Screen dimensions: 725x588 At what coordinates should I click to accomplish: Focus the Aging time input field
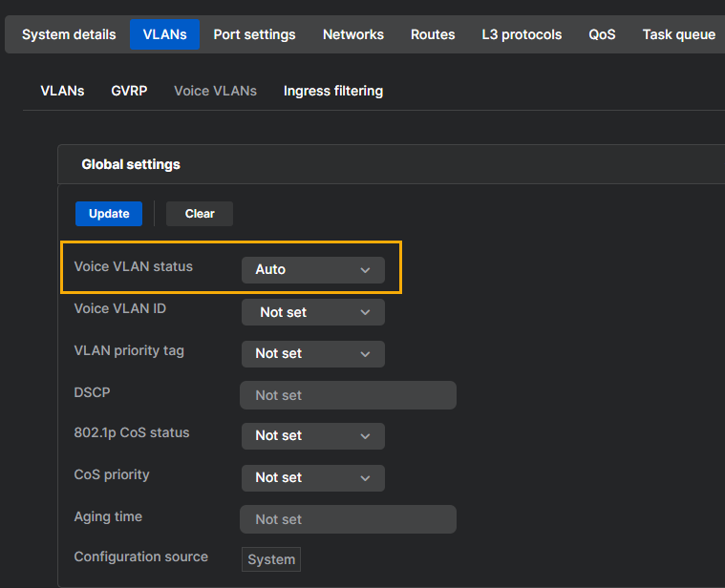[348, 519]
